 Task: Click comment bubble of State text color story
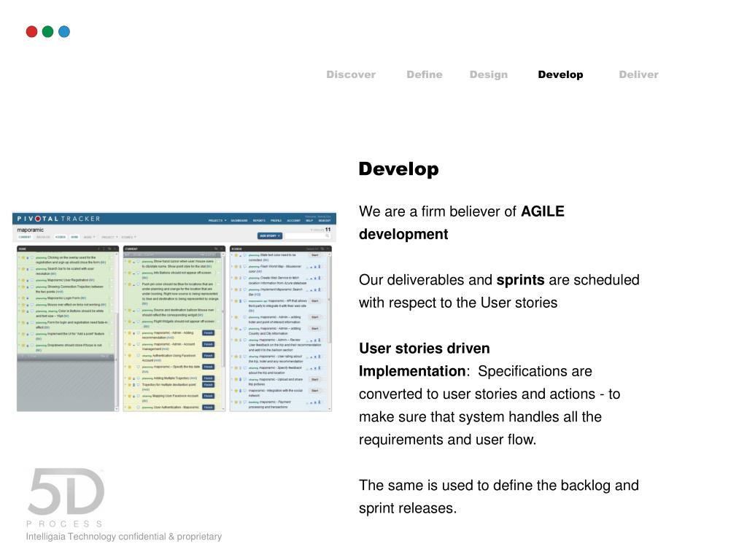click(x=245, y=254)
